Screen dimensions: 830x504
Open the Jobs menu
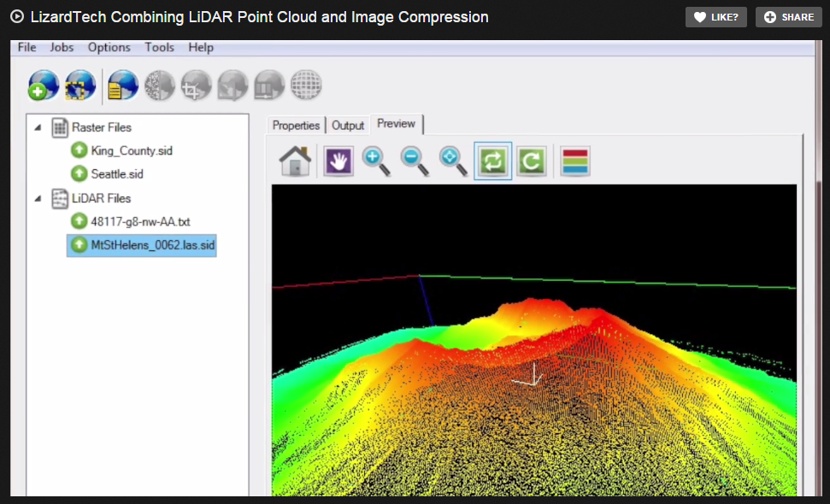61,47
